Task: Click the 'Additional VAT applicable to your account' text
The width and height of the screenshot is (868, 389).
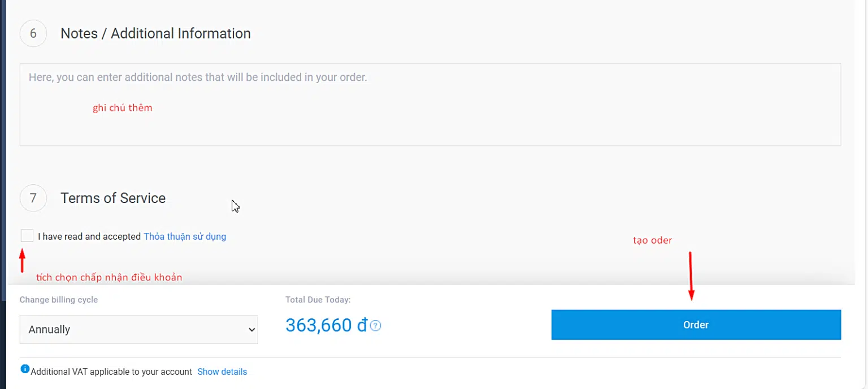Action: [x=111, y=372]
